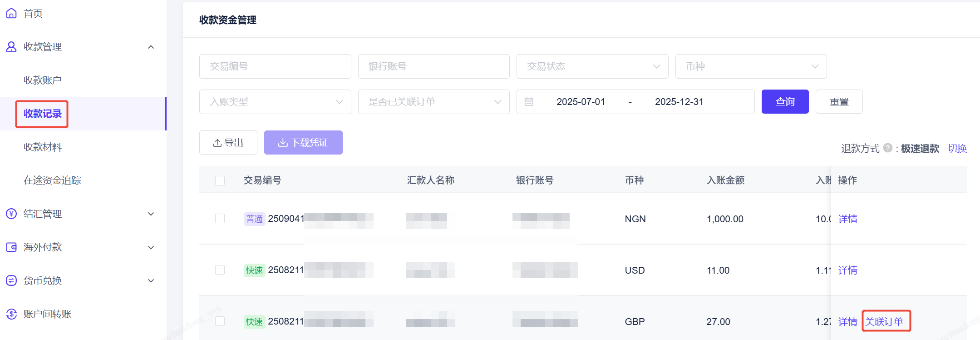Screen dimensions: 980x340
Task: Click the 结汇管理 yen icon
Action: tap(11, 214)
